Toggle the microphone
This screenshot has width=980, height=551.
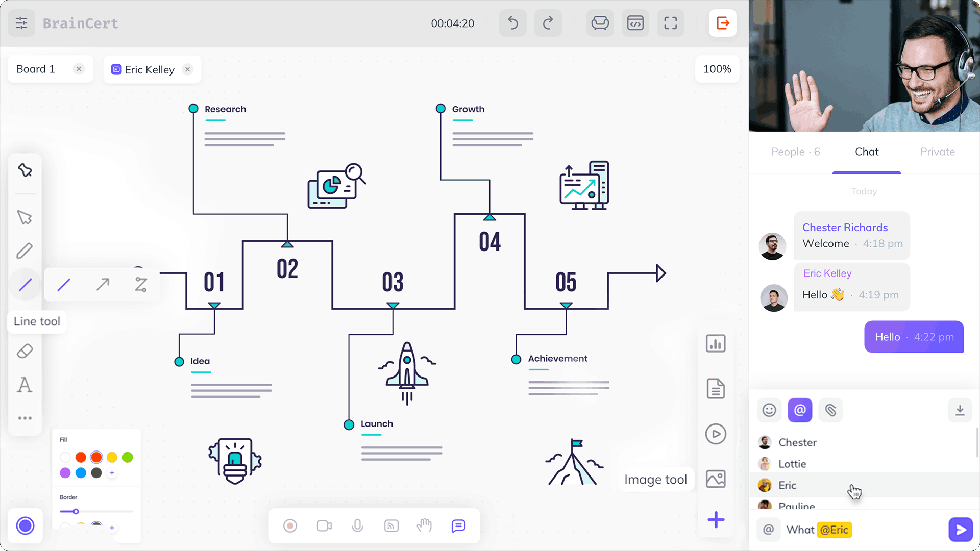coord(357,525)
